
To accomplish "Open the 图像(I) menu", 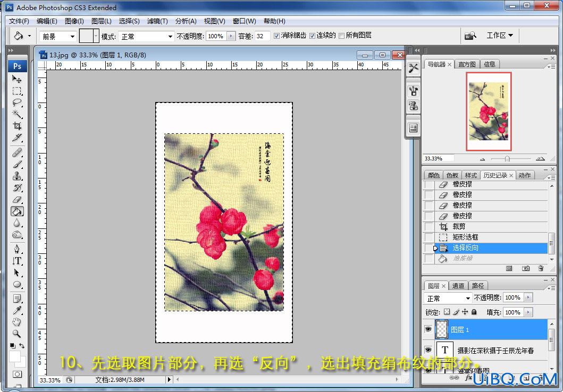I will pos(74,21).
